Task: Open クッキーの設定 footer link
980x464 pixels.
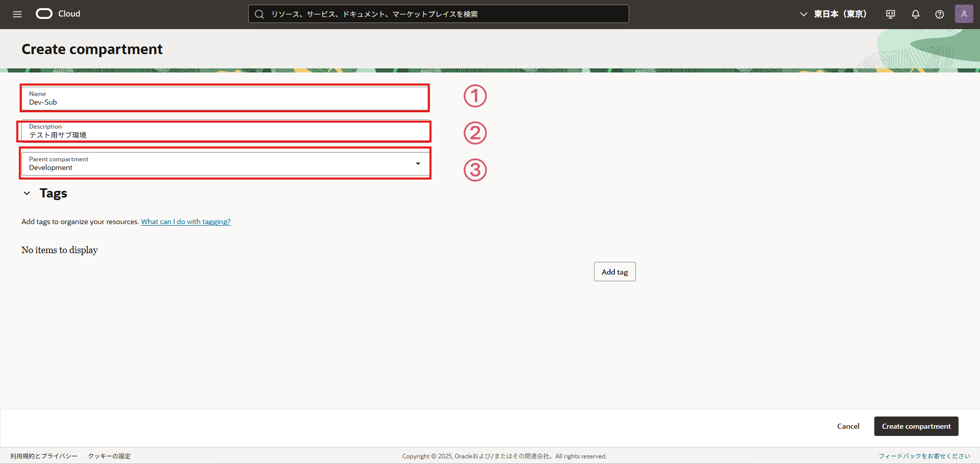Action: [109, 456]
